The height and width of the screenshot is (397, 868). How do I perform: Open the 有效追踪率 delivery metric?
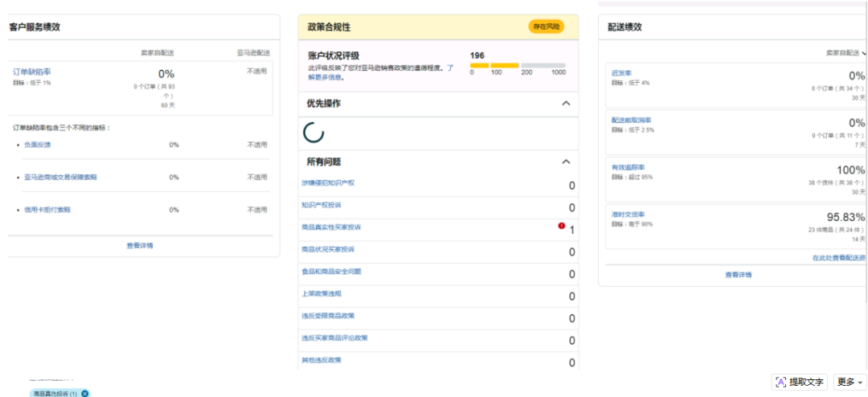pyautogui.click(x=628, y=166)
